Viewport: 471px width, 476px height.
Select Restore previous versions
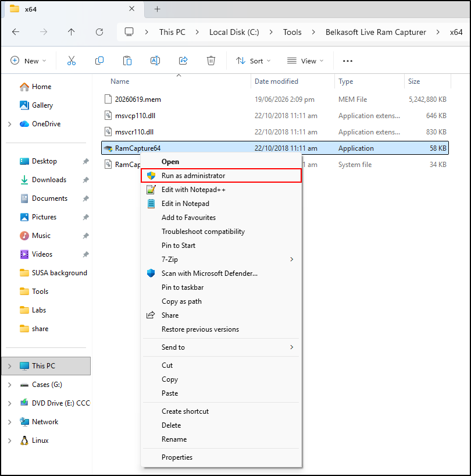221,329
